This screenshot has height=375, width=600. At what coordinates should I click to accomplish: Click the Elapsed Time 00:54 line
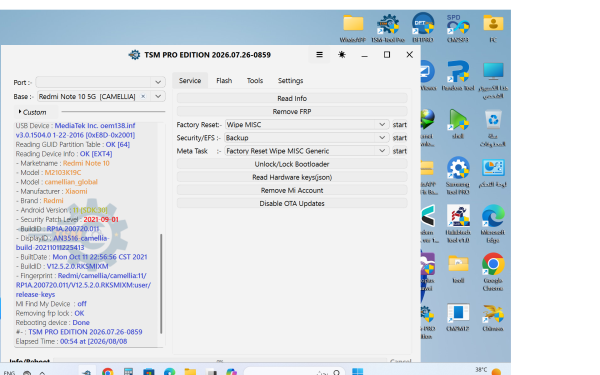tap(71, 341)
